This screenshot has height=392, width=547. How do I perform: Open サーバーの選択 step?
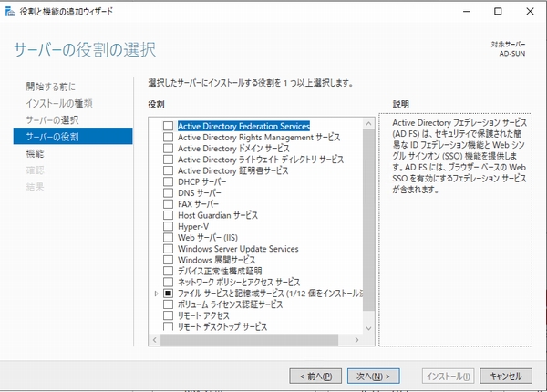coord(52,120)
